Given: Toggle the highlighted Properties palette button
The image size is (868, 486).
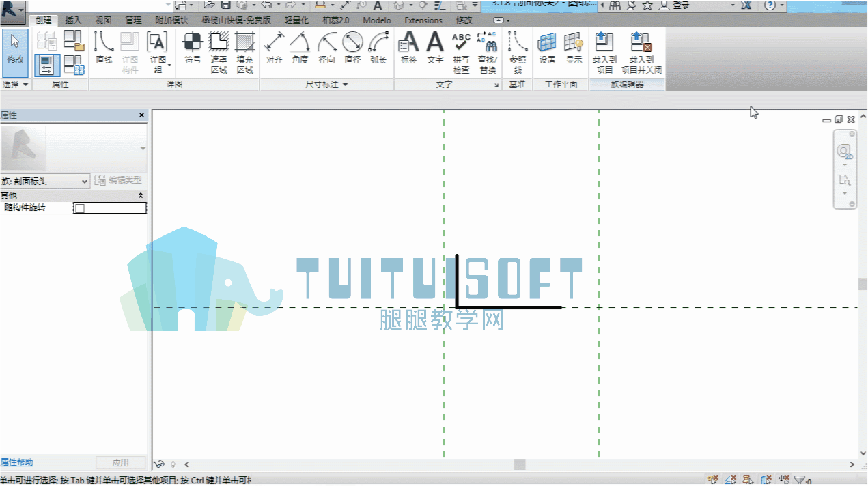Looking at the screenshot, I should [47, 65].
